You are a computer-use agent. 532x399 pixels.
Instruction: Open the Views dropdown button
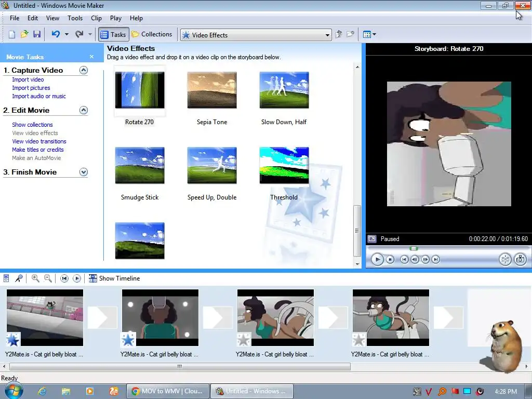tap(369, 34)
